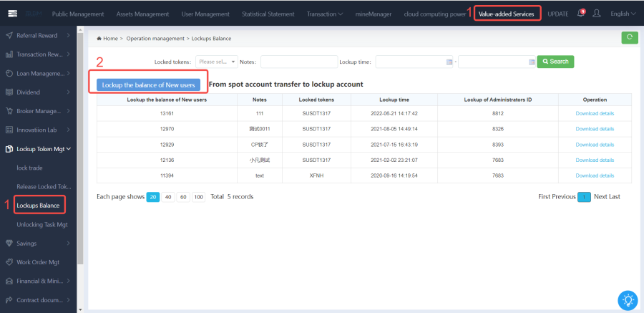
Task: Click the Referral Reward paper-plane icon
Action: [9, 35]
